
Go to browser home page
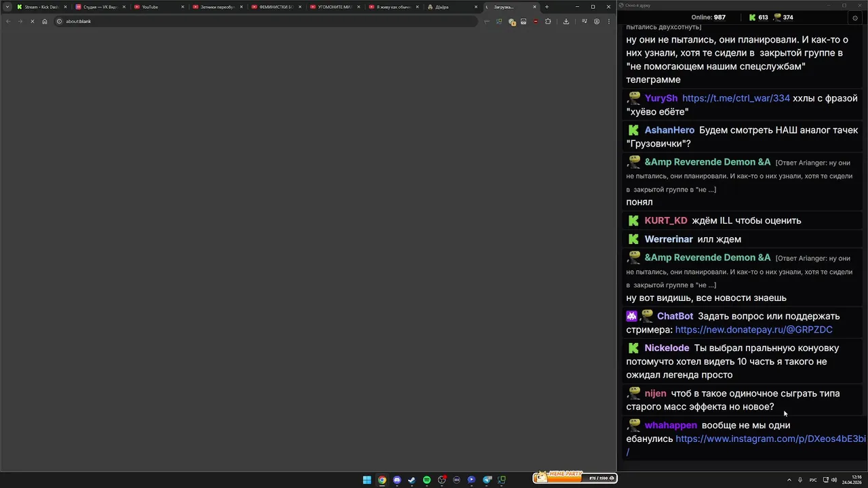click(45, 21)
